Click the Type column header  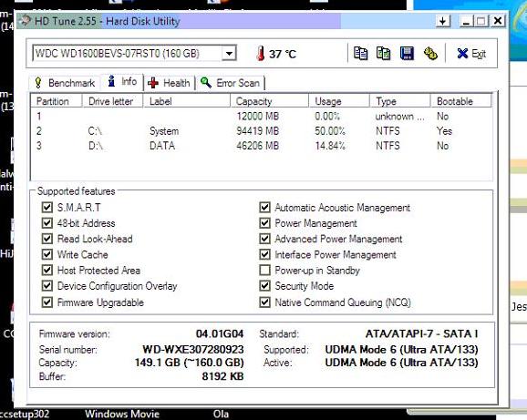click(x=400, y=101)
